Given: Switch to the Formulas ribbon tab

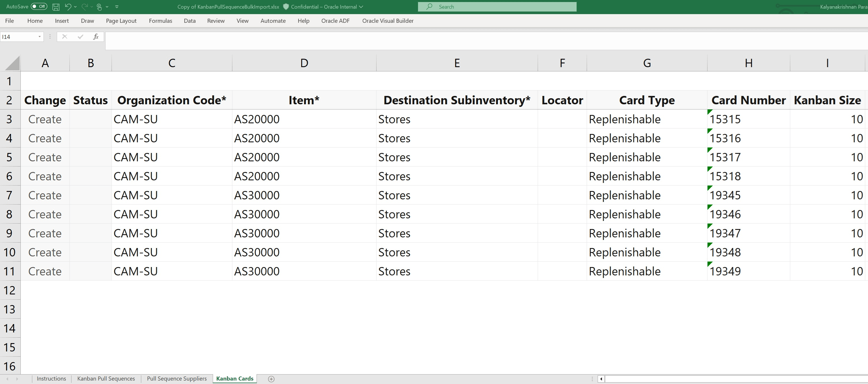Looking at the screenshot, I should (160, 20).
